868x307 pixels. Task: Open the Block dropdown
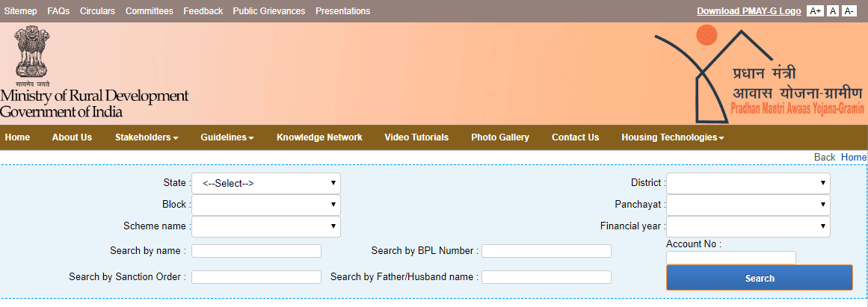(x=265, y=205)
